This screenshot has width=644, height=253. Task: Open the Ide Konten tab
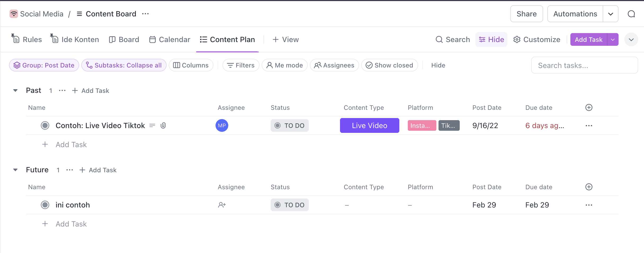coord(75,39)
